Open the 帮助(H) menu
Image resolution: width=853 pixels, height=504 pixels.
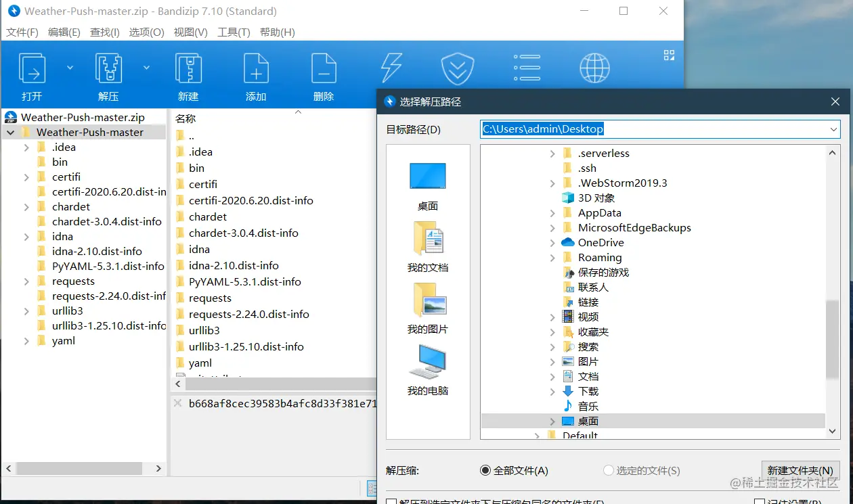point(277,32)
